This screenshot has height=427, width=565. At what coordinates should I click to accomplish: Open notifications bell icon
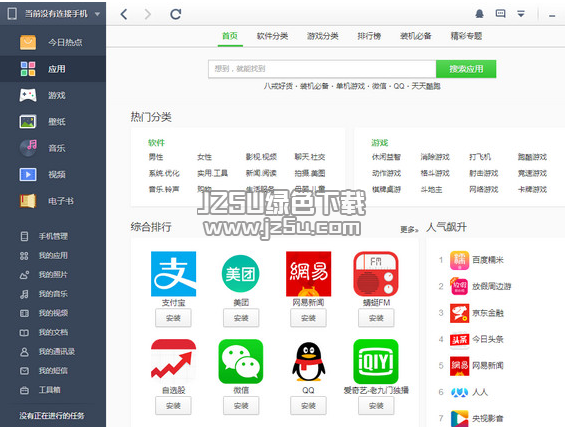point(479,14)
